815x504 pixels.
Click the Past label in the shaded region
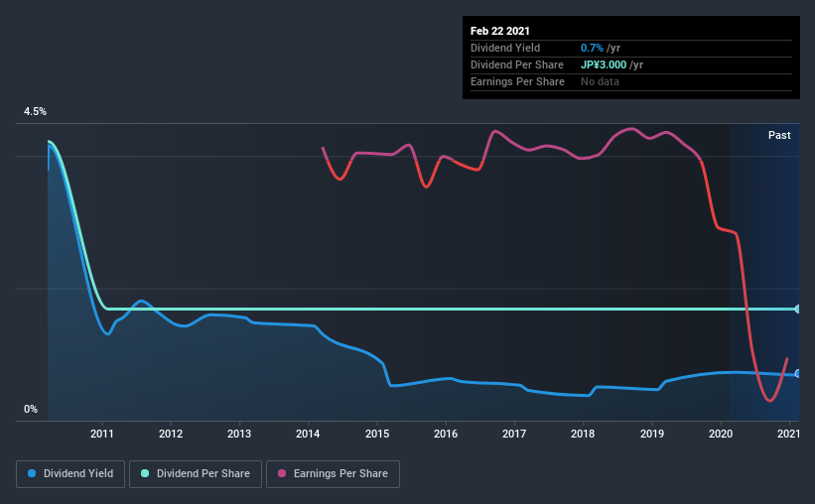[779, 135]
